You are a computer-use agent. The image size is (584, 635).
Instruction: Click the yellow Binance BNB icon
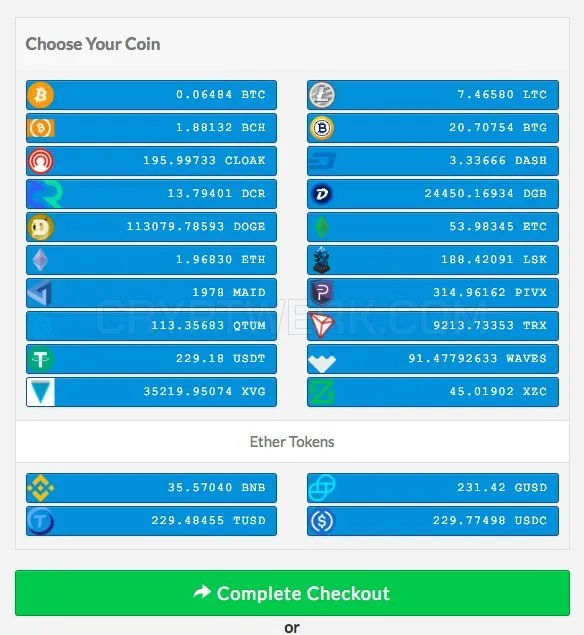(x=40, y=488)
